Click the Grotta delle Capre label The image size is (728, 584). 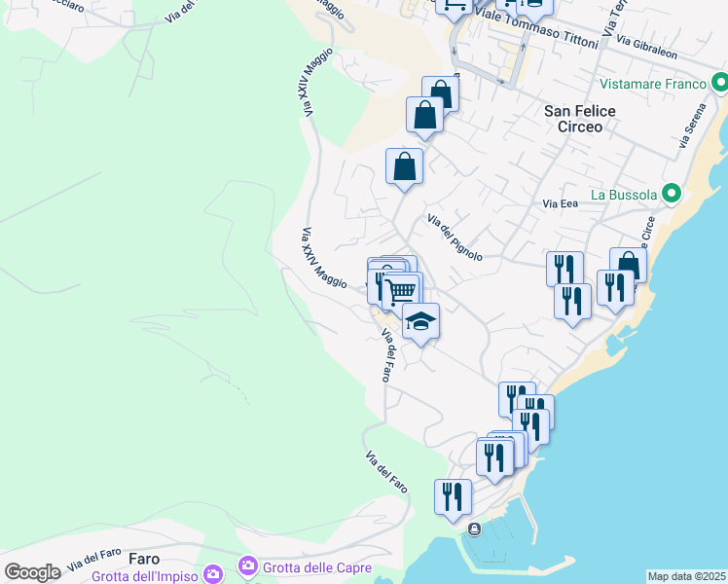(317, 567)
